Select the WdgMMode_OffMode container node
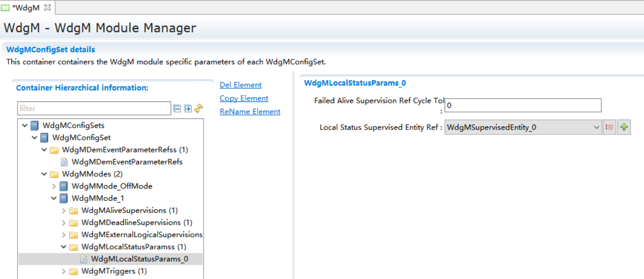This screenshot has width=644, height=279. pyautogui.click(x=112, y=186)
